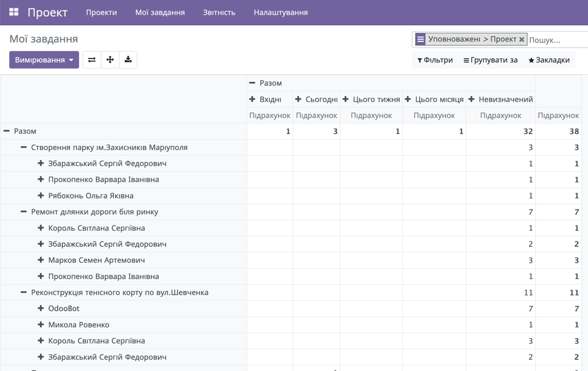This screenshot has width=588, height=371.
Task: Expand the Вхідні column header
Action: tap(253, 98)
